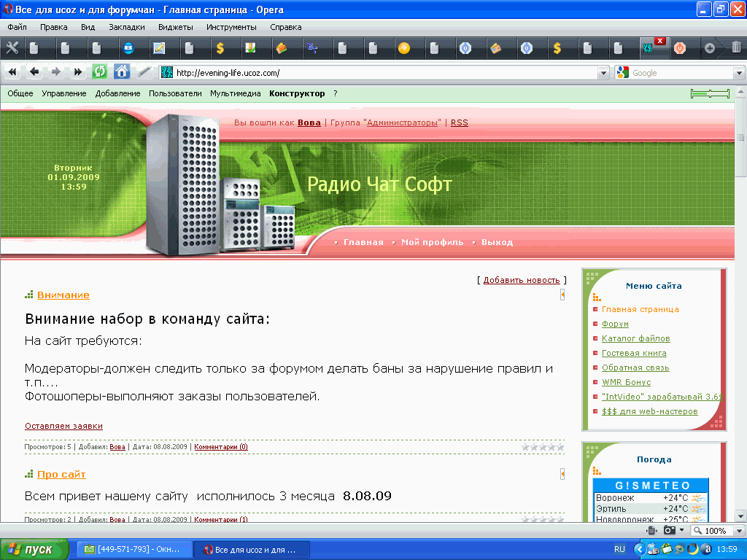
Task: Go to the home page icon
Action: coord(122,72)
